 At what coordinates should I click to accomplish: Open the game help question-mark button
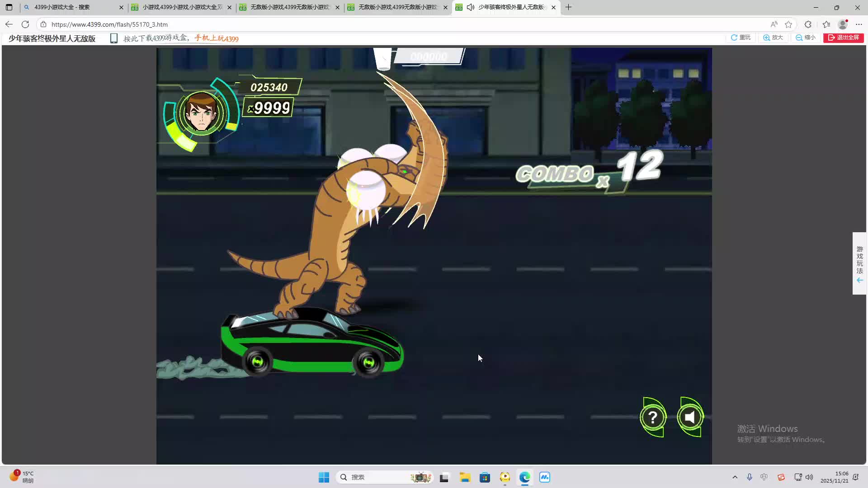(653, 418)
